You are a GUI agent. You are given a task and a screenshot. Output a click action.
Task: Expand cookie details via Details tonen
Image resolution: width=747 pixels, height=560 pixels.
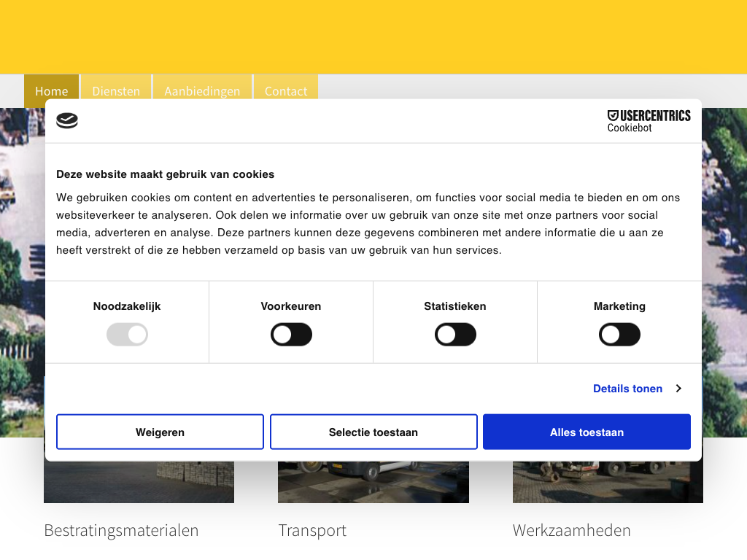[637, 389]
